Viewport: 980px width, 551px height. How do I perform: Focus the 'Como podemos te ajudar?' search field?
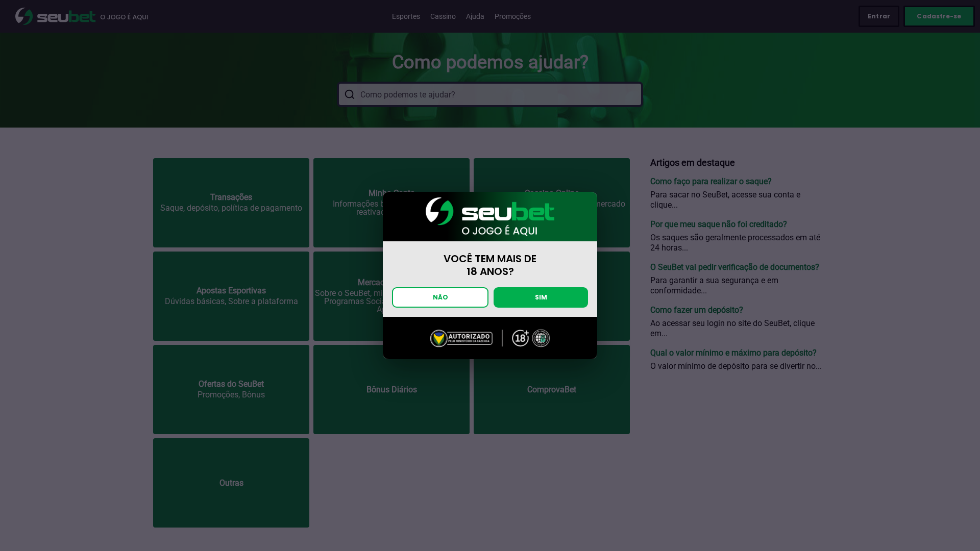pyautogui.click(x=490, y=94)
